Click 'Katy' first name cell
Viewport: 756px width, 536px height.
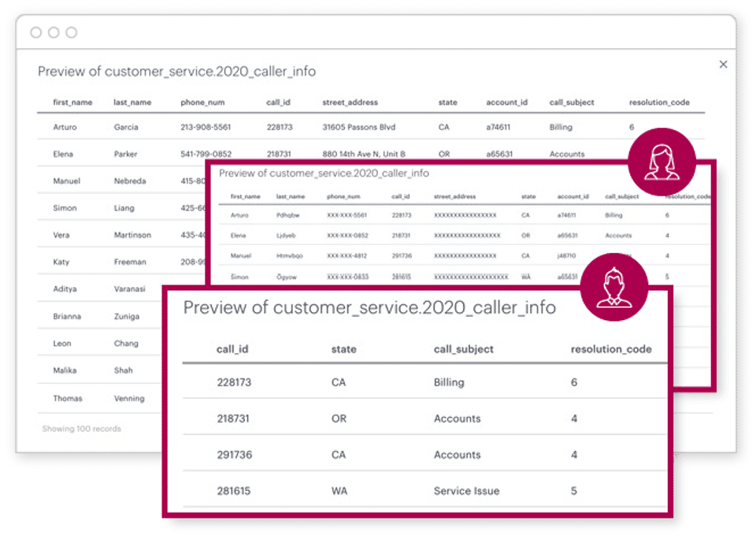[61, 262]
